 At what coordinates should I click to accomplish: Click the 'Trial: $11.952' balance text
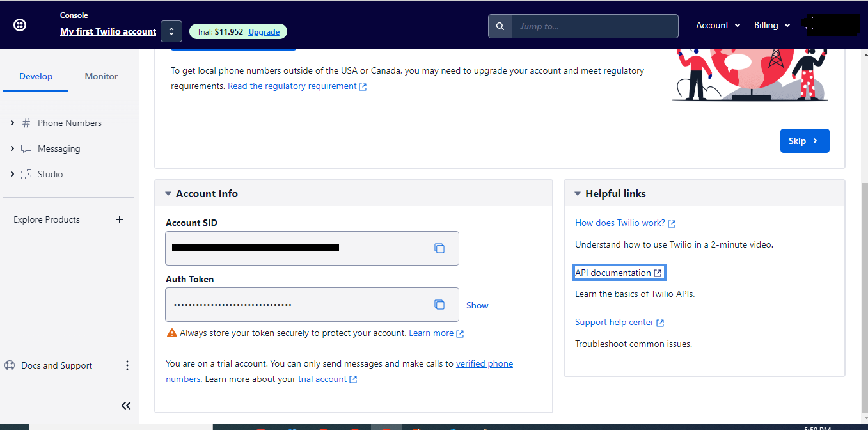tap(220, 32)
